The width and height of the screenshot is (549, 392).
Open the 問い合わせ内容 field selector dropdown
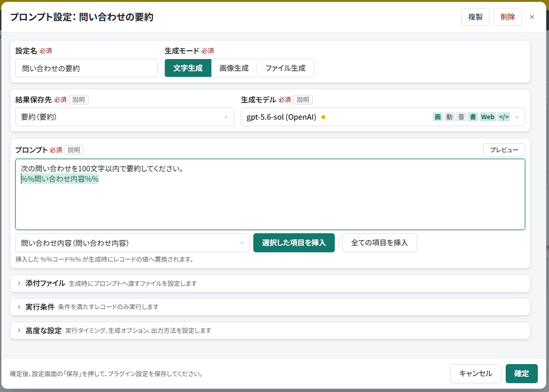coord(132,243)
